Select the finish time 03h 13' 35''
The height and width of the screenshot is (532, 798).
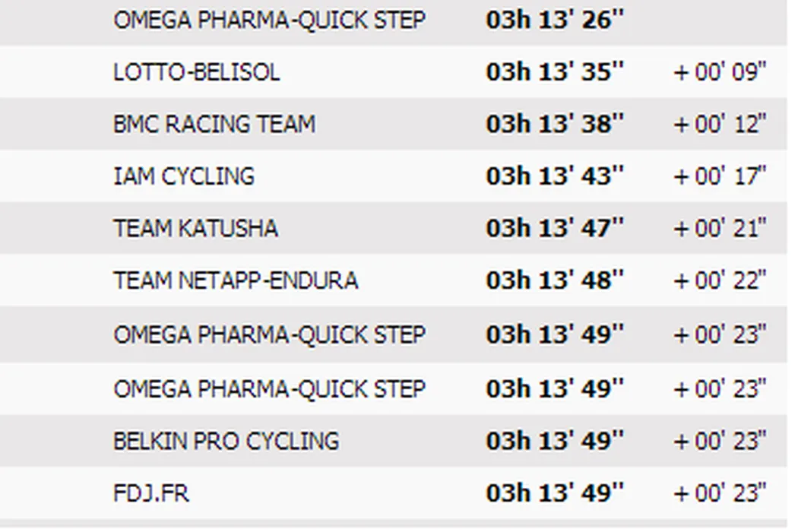(x=555, y=72)
